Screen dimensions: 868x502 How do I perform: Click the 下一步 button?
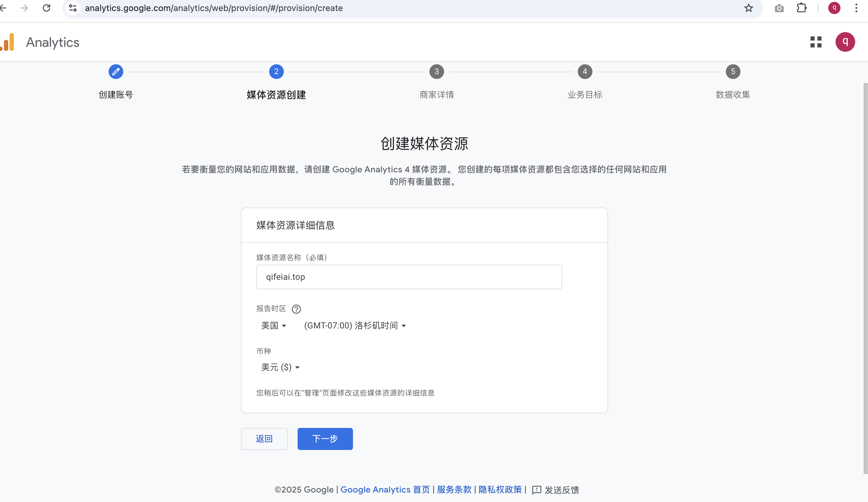tap(325, 439)
